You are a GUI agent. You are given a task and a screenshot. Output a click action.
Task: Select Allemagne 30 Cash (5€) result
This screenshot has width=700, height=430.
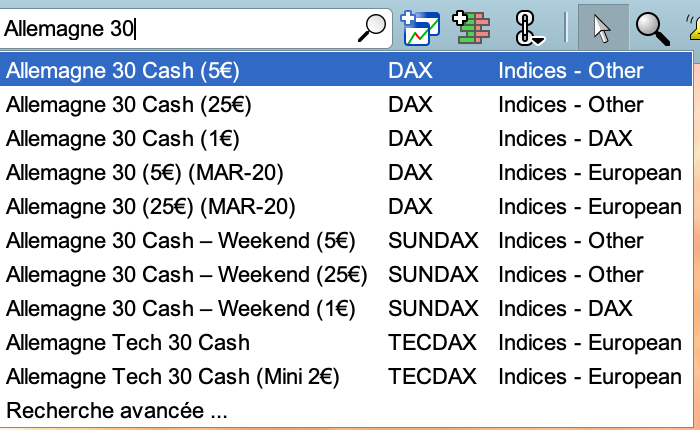pyautogui.click(x=346, y=70)
